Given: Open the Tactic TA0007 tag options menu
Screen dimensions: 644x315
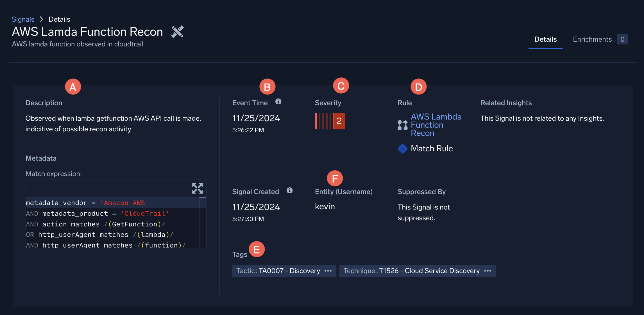Looking at the screenshot, I should coord(328,271).
